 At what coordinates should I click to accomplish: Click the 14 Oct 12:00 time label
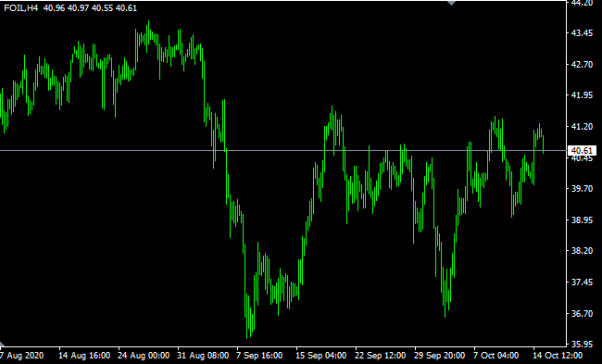558,355
